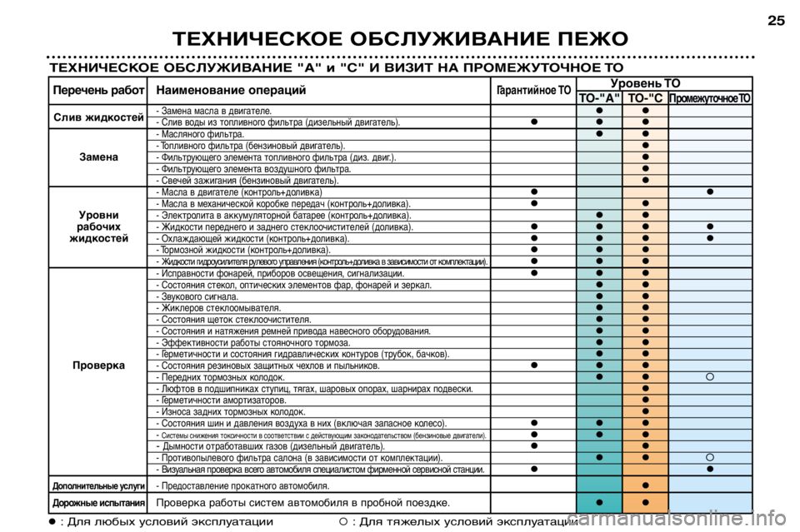Select the "Дополнительные услуги" category cell

pyautogui.click(x=98, y=485)
